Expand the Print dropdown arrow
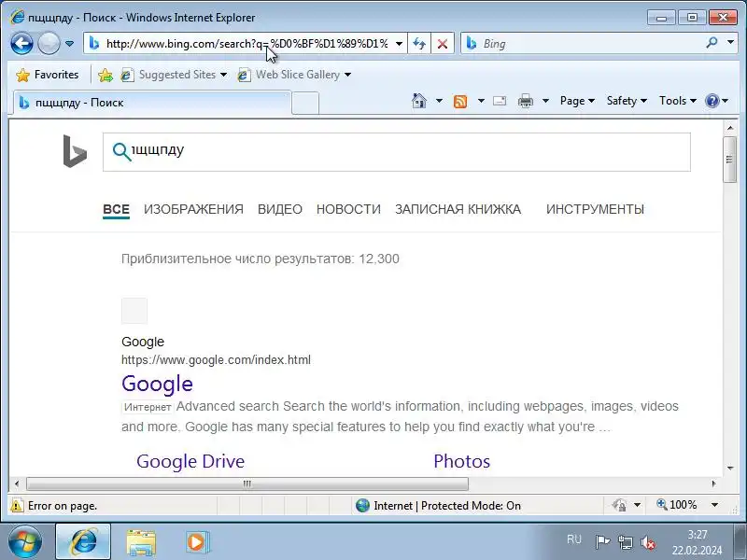 click(x=546, y=101)
